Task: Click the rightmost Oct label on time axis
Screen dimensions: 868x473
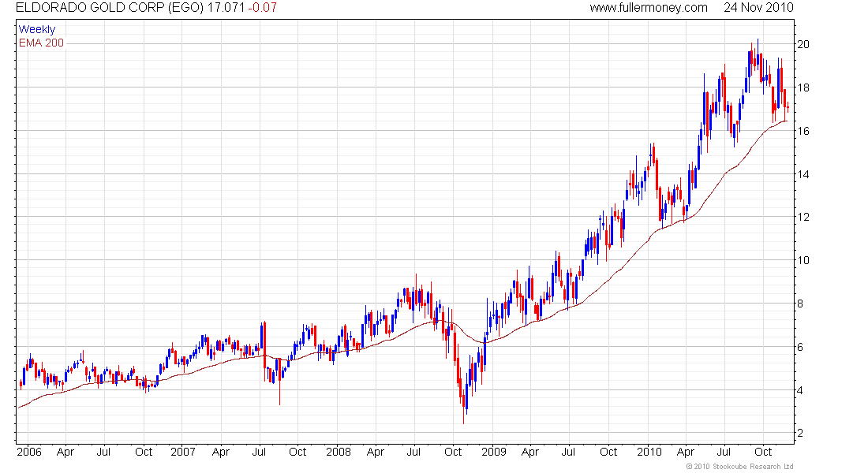Action: click(764, 452)
